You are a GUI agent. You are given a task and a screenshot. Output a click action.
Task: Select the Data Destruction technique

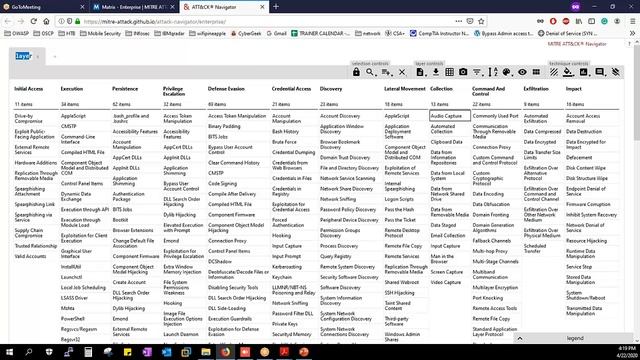click(584, 131)
